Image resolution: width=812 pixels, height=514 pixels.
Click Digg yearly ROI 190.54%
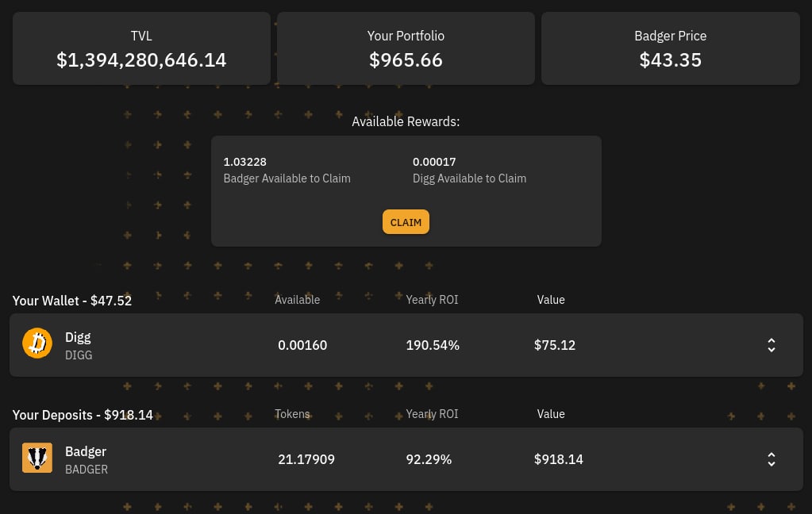point(433,345)
